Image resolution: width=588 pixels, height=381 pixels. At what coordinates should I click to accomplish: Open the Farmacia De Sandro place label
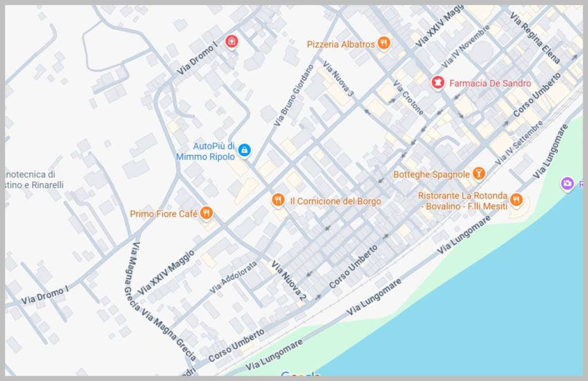(490, 83)
